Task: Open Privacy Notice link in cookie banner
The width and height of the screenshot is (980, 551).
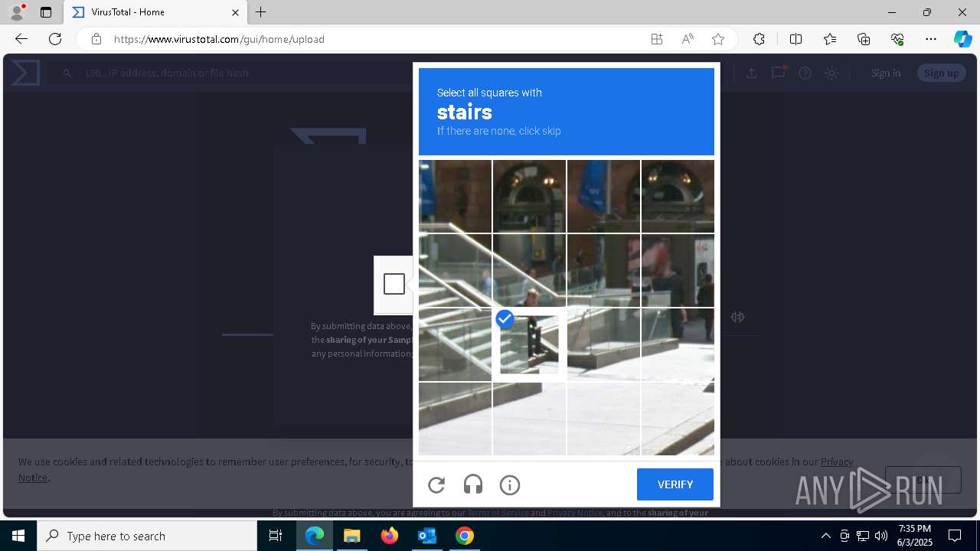Action: click(x=837, y=461)
